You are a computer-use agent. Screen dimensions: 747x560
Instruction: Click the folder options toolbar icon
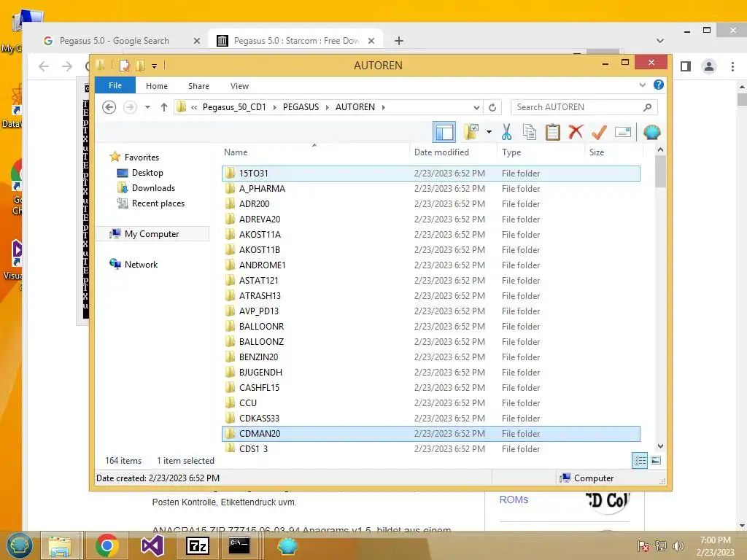(x=471, y=132)
